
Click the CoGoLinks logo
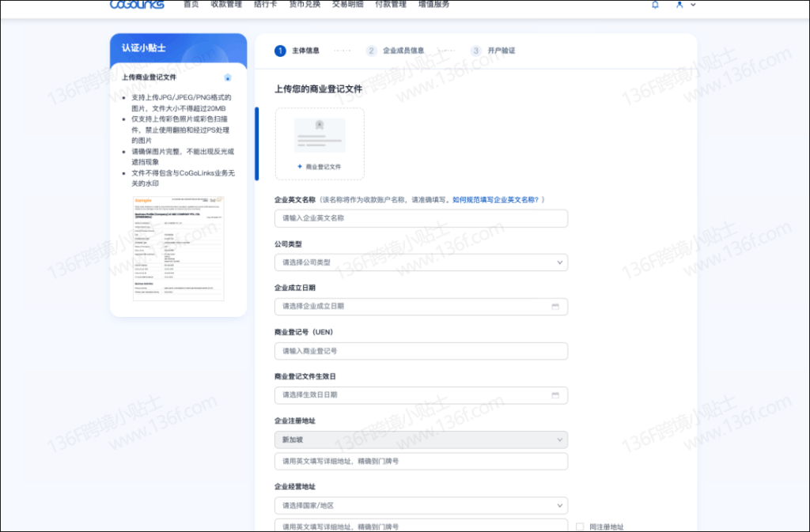[137, 5]
